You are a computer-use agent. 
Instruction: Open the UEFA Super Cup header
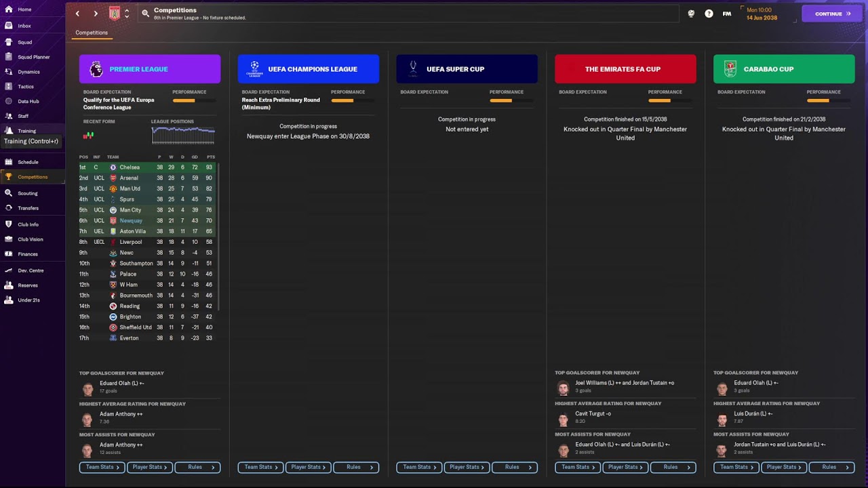467,69
